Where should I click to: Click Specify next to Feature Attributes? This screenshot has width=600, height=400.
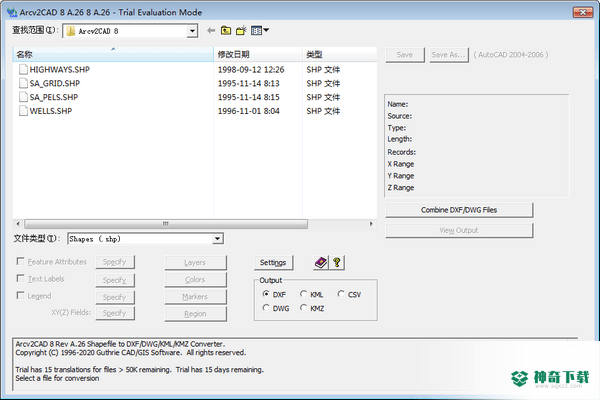(x=115, y=262)
